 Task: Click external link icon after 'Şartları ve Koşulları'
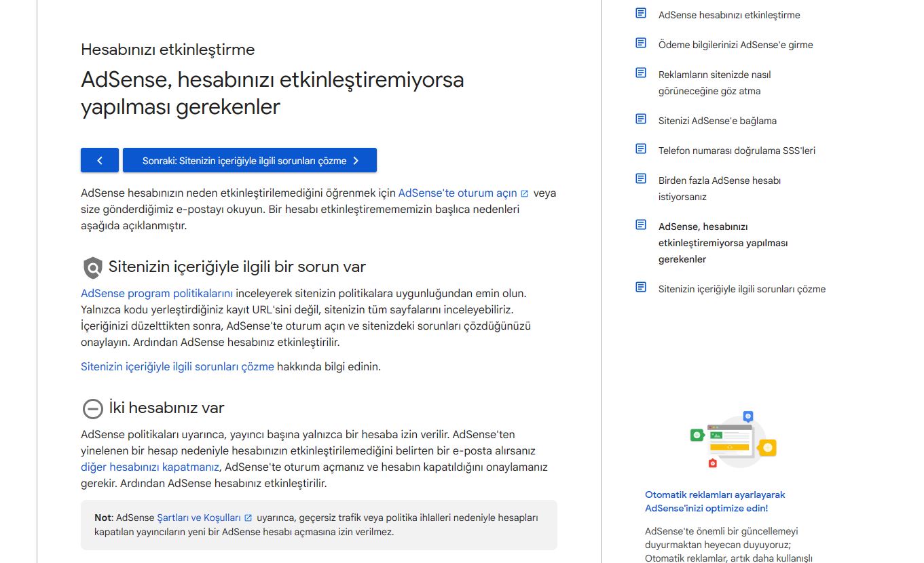248,518
